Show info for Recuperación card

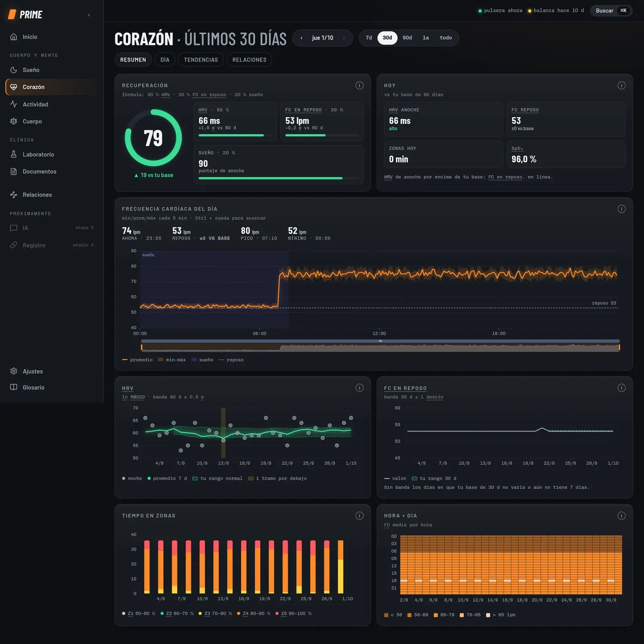[x=359, y=85]
